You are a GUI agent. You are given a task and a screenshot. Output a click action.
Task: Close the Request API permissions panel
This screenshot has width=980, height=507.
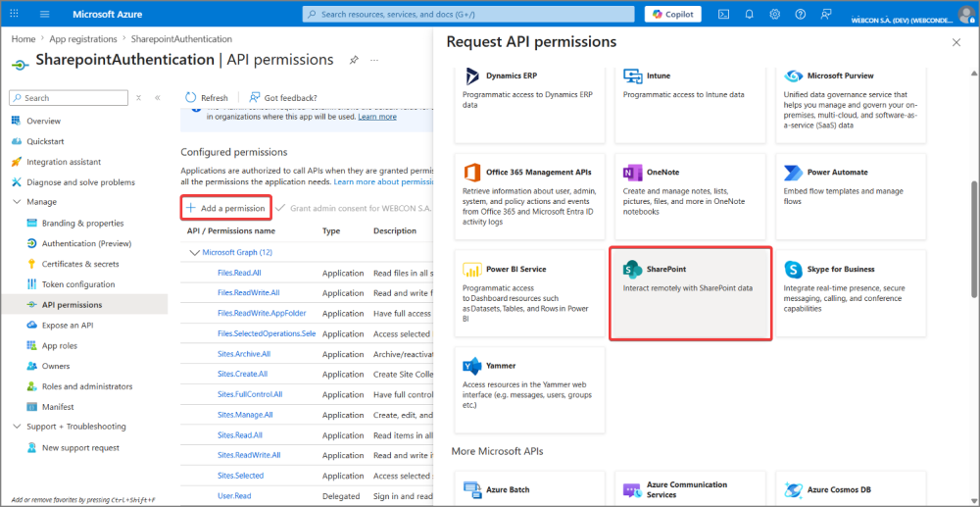pyautogui.click(x=956, y=42)
